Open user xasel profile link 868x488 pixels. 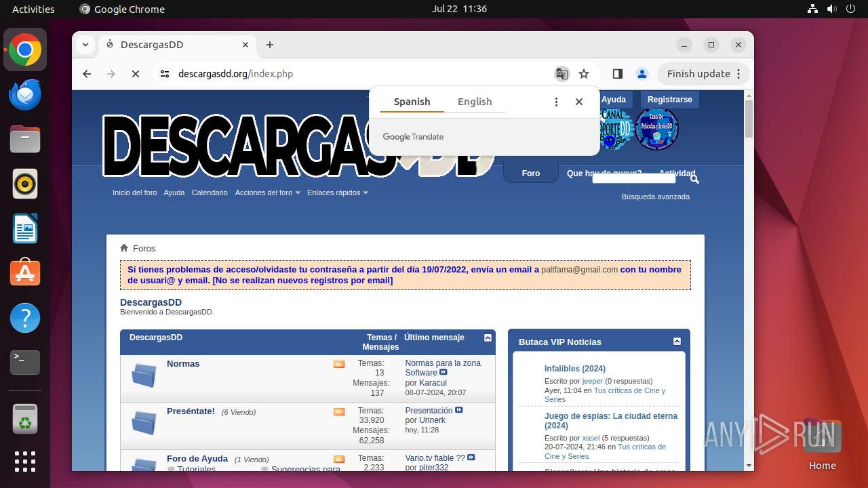pyautogui.click(x=591, y=438)
